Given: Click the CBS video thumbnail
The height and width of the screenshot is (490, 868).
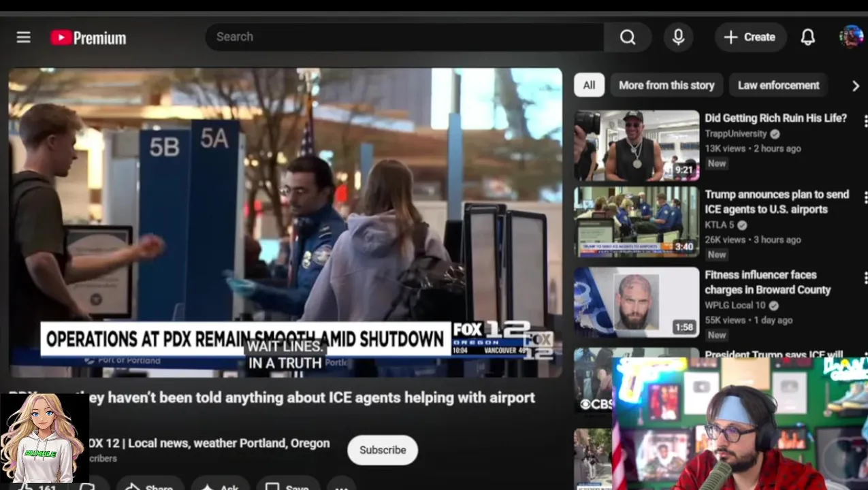Looking at the screenshot, I should (592, 381).
